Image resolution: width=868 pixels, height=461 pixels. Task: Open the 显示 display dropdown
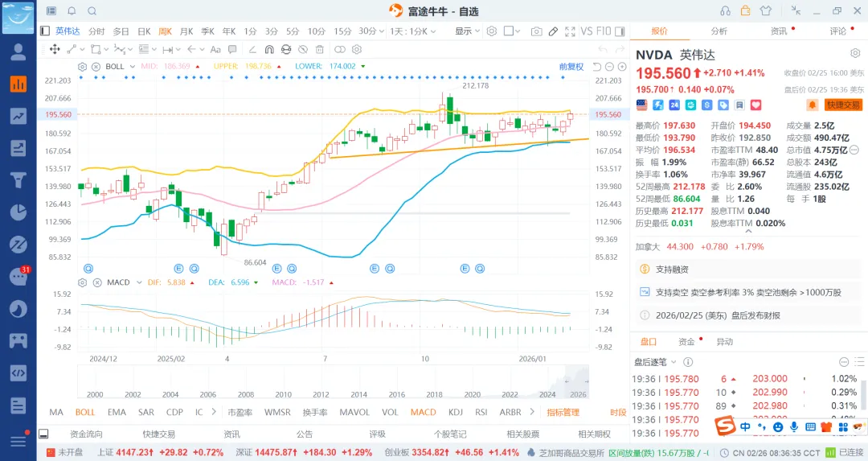[x=468, y=31]
